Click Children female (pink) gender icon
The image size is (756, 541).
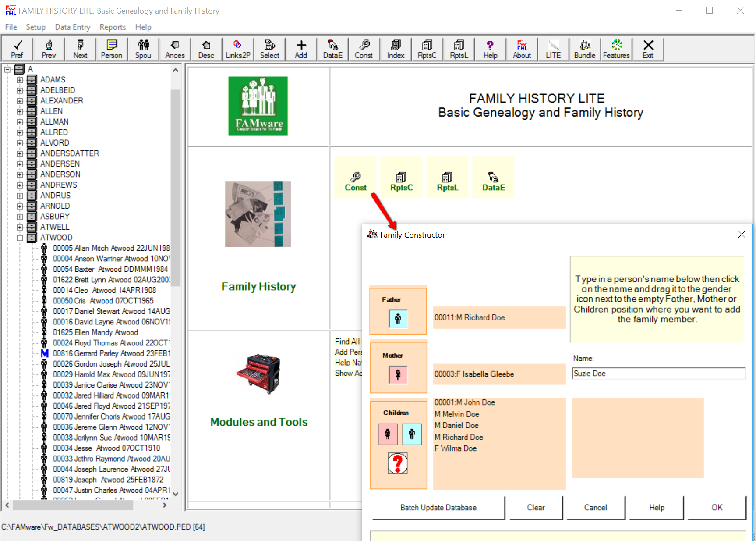point(388,434)
